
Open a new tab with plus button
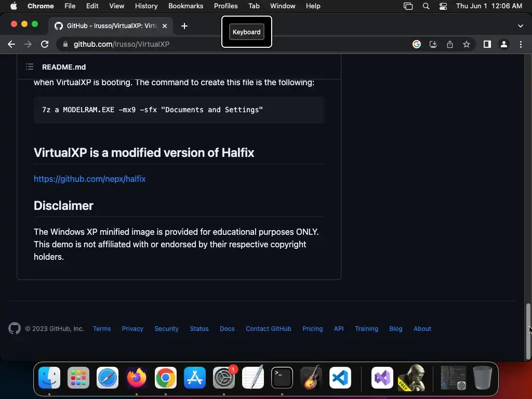point(184,26)
